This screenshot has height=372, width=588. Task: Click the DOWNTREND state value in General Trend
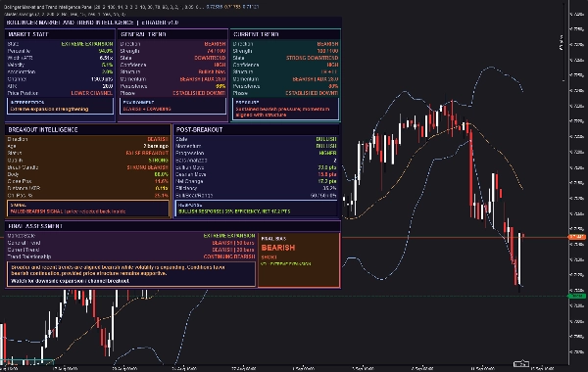210,58
